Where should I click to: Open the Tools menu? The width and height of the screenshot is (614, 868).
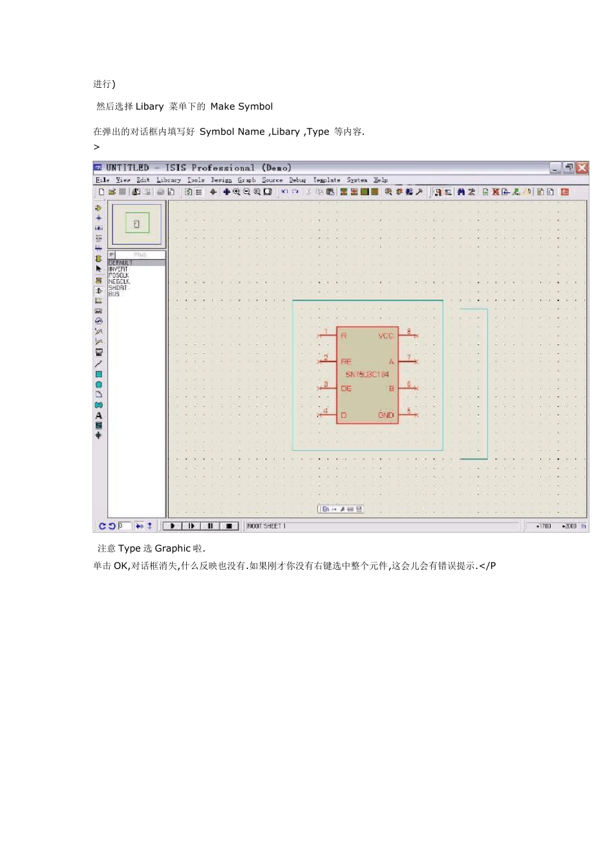196,180
